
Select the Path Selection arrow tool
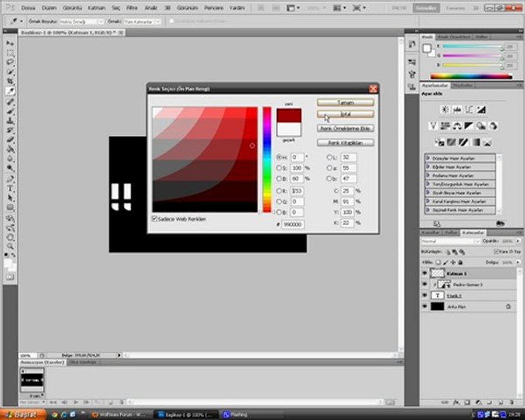pyautogui.click(x=10, y=198)
